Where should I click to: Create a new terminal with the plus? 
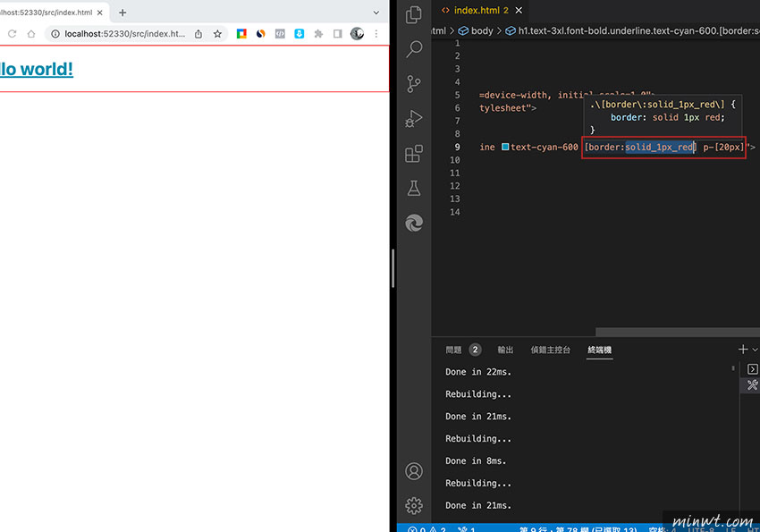742,350
